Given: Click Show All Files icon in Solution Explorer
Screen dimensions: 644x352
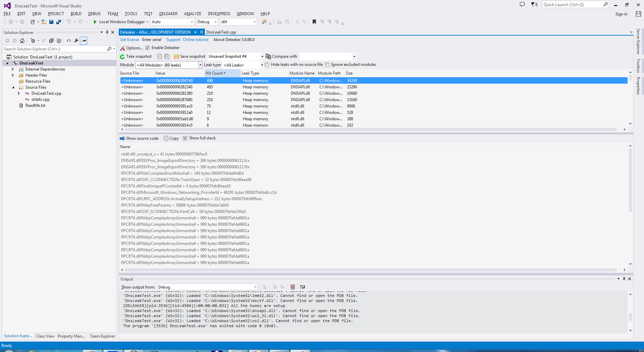Looking at the screenshot, I should click(59, 41).
